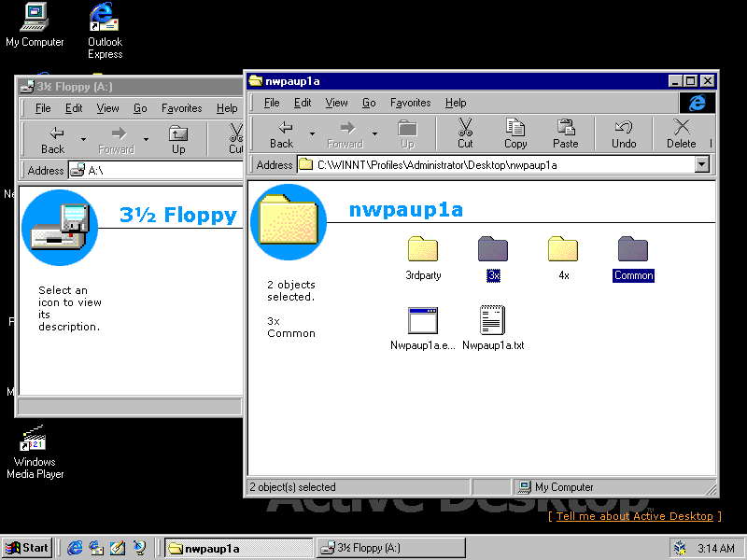Open the My Computer desktop icon
Image resolution: width=747 pixels, height=560 pixels.
click(35, 25)
